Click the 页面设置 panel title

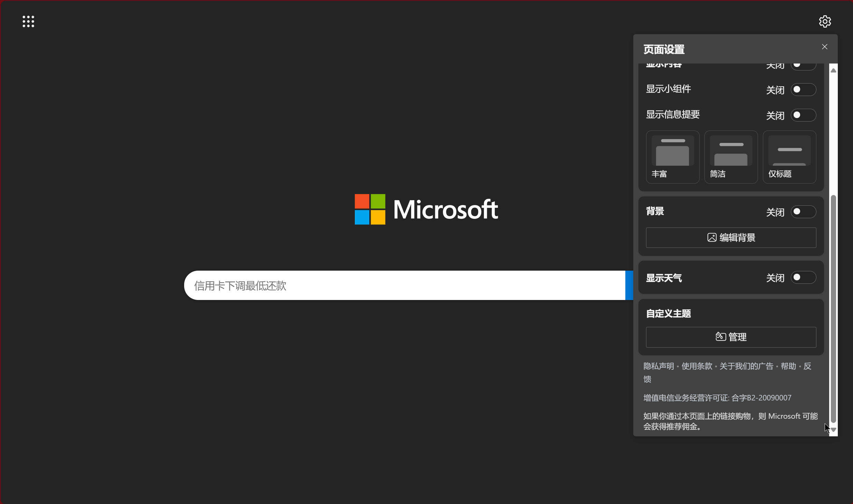(x=664, y=49)
